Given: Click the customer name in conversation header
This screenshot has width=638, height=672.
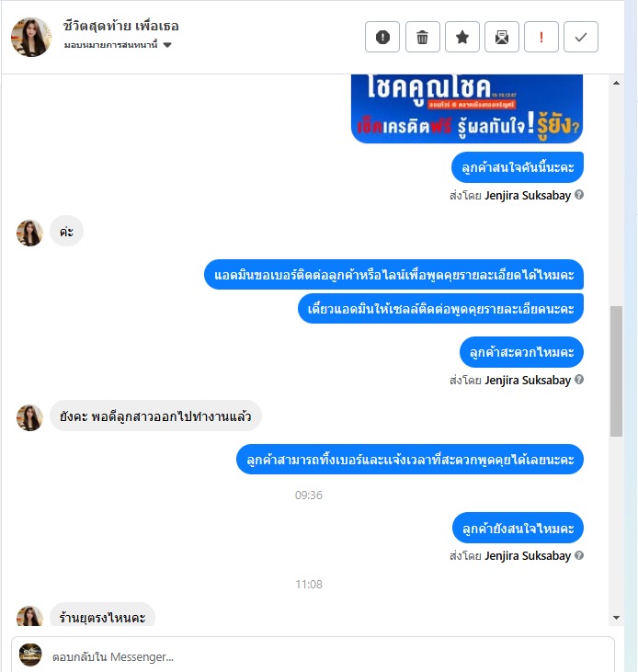Looking at the screenshot, I should 120,26.
